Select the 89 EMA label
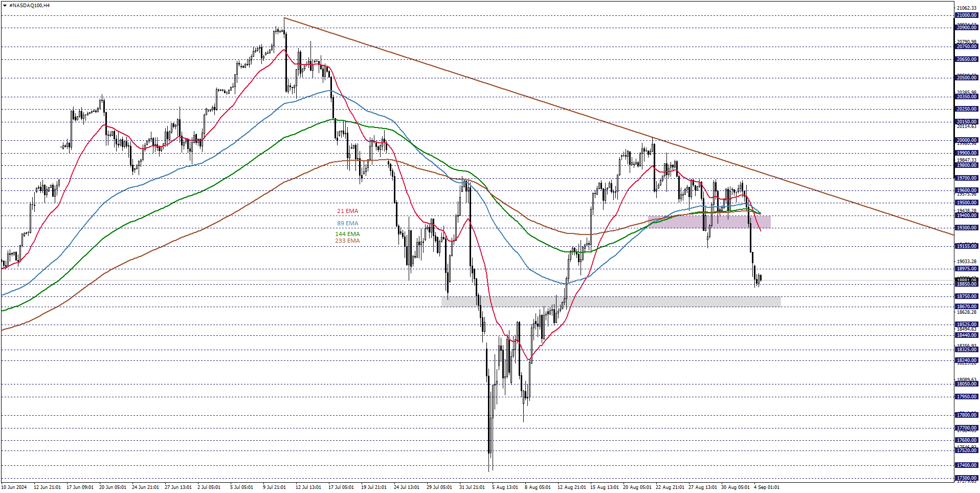The image size is (980, 493). 347,223
